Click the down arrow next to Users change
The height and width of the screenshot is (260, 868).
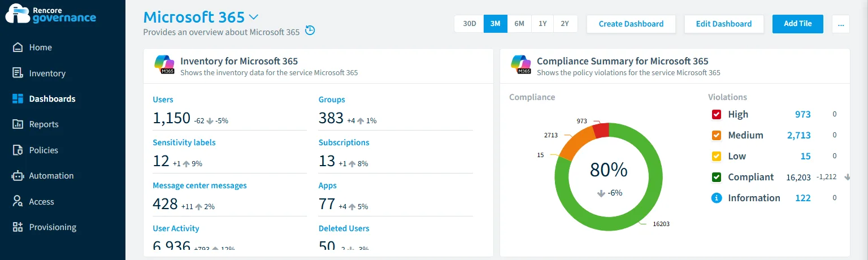210,120
